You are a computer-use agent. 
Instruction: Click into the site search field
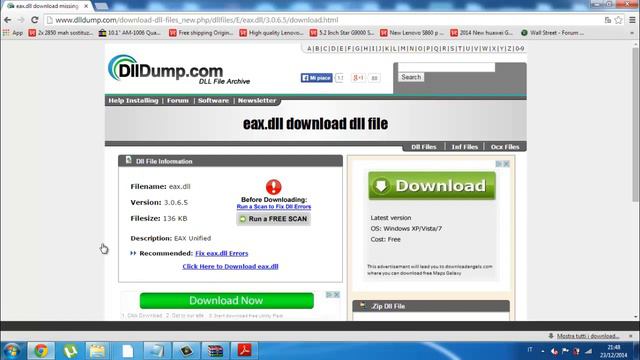pyautogui.click(x=446, y=67)
